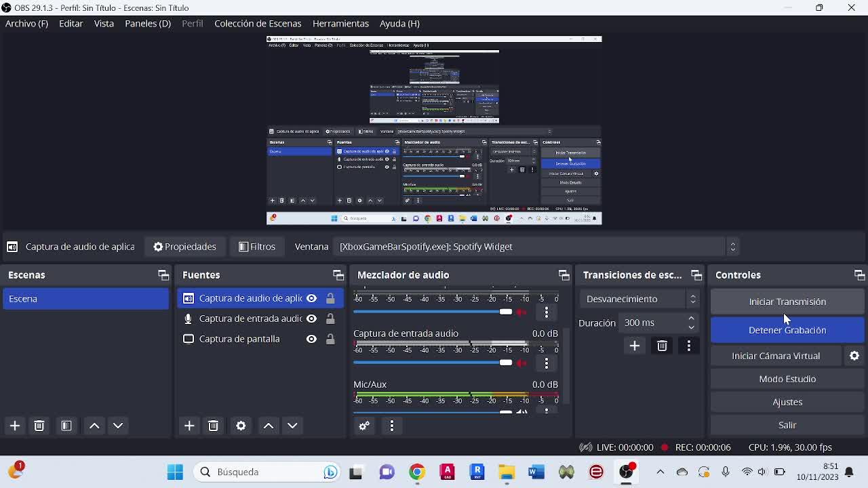Open source Propiedades
This screenshot has height=488, width=868.
(184, 247)
